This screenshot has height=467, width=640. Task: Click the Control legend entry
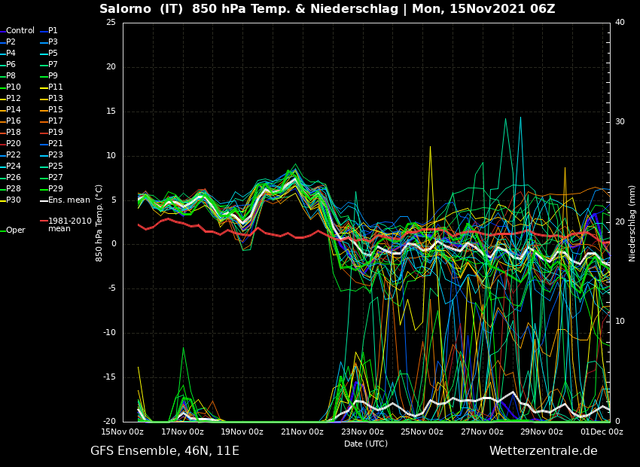click(17, 31)
